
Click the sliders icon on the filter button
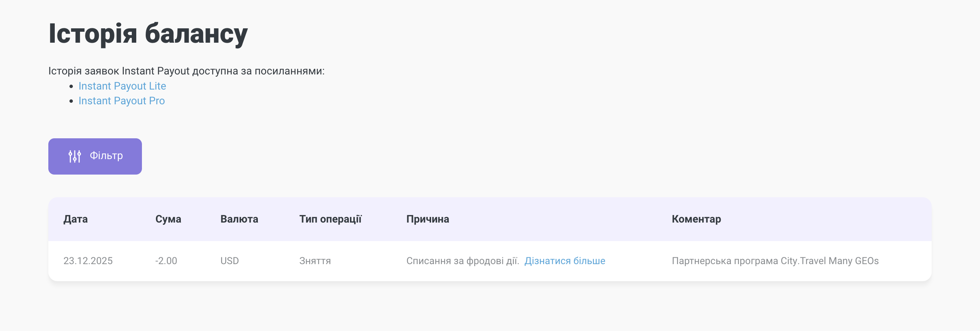[75, 156]
